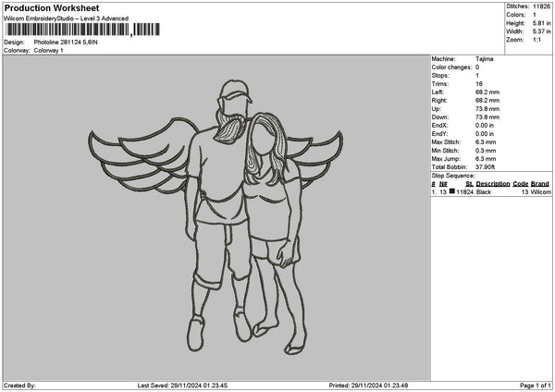Image resolution: width=555 pixels, height=392 pixels.
Task: Click the Description column header
Action: pyautogui.click(x=493, y=184)
